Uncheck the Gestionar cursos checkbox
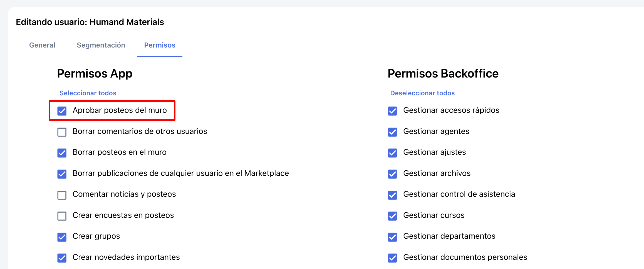This screenshot has height=269, width=644. tap(392, 216)
